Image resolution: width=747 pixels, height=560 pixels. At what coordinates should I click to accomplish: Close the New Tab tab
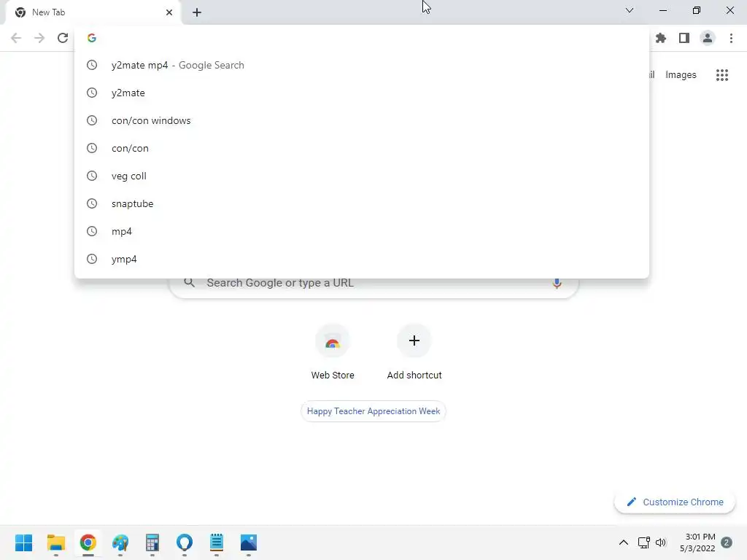coord(169,12)
